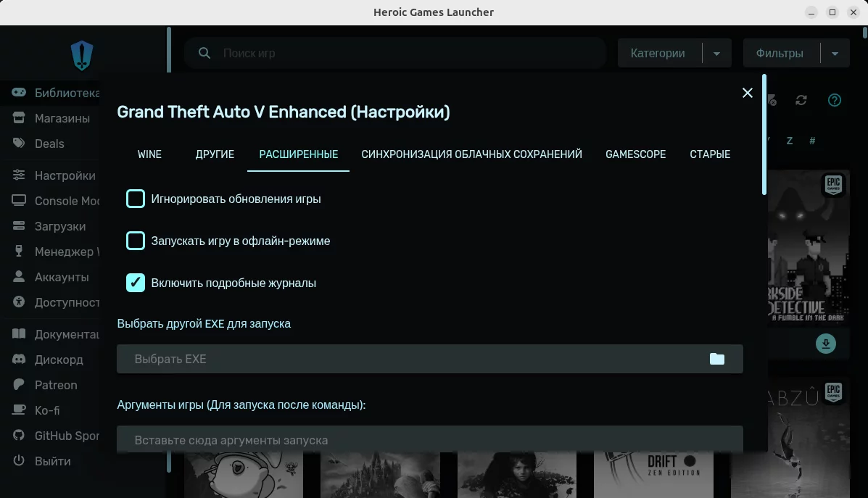
Task: Click the Настройки sliders icon
Action: (19, 175)
